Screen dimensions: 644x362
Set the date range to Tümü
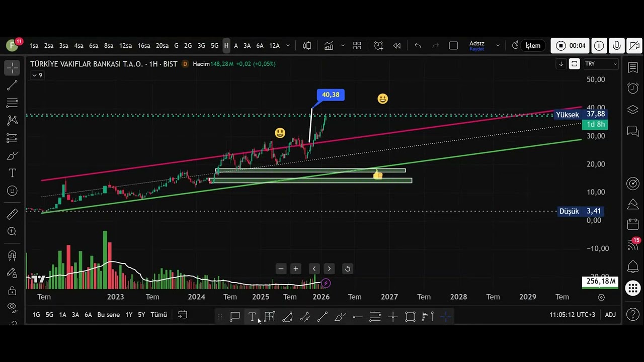(x=158, y=315)
